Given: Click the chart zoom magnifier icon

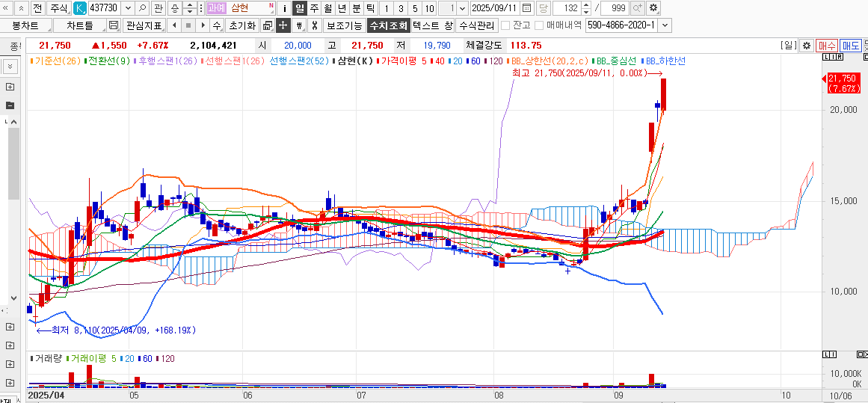Looking at the screenshot, I should pos(637,8).
